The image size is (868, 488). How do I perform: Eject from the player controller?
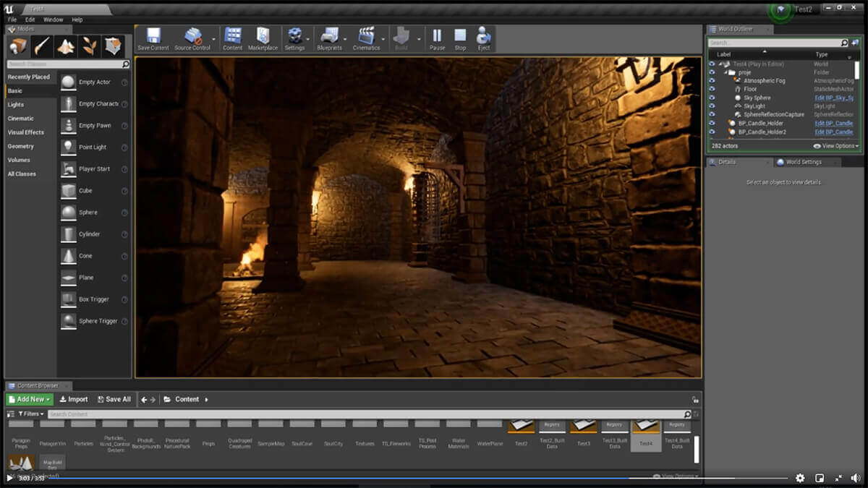coord(484,38)
